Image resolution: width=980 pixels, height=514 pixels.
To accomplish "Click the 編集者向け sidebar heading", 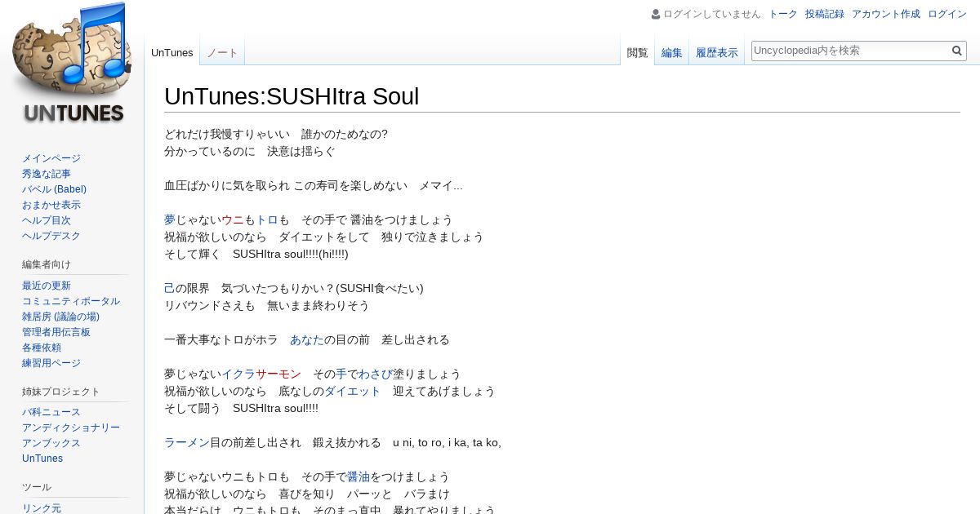I will pos(47,264).
